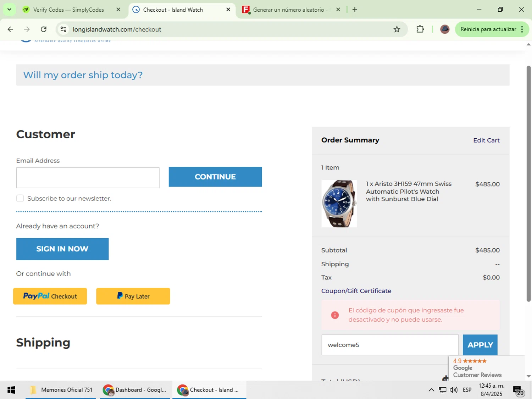Toggle the Coupon/Gift Certificate link
Screen dimensions: 532x399
tap(356, 291)
